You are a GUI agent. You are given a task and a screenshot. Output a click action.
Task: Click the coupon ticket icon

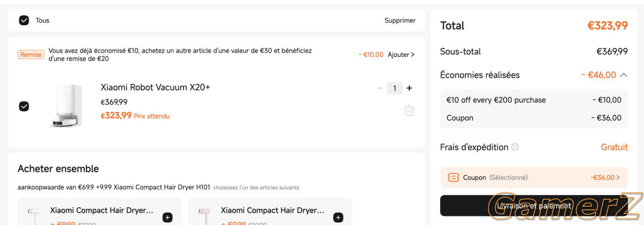point(453,177)
